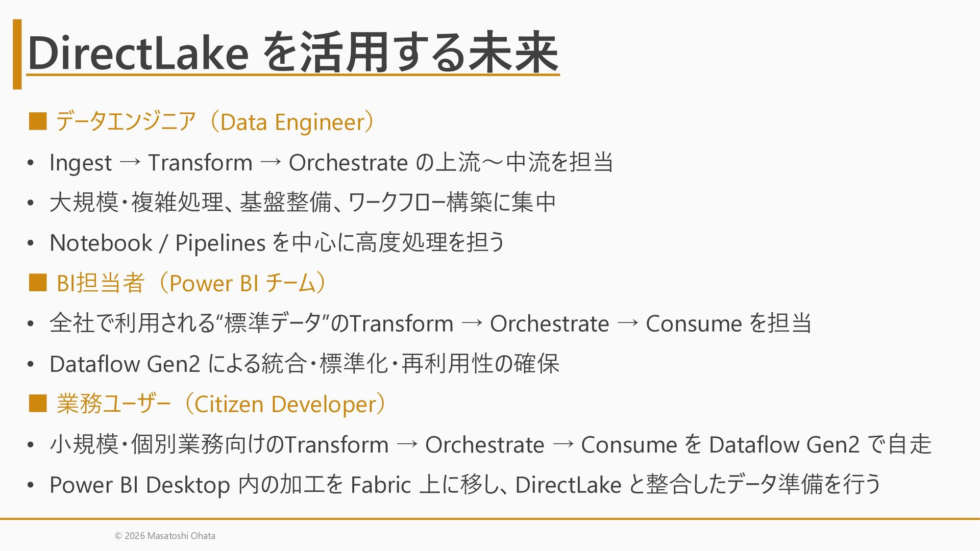
Task: Click the Notebook / Pipelines bullet text
Action: pos(277,242)
